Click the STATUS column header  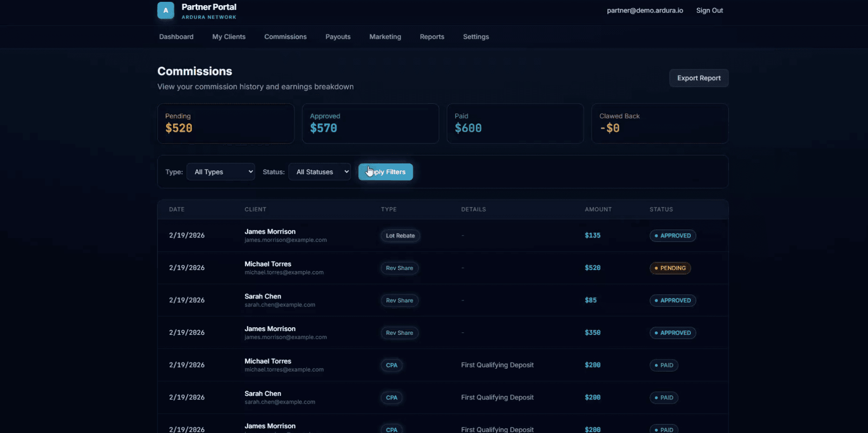click(661, 210)
